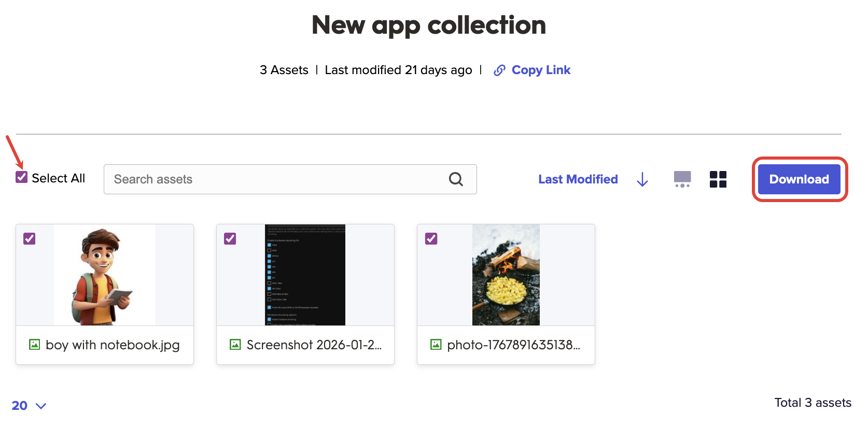Deselect the Screenshot 2026-01-2 asset checkbox
868x427 pixels.
coord(230,238)
